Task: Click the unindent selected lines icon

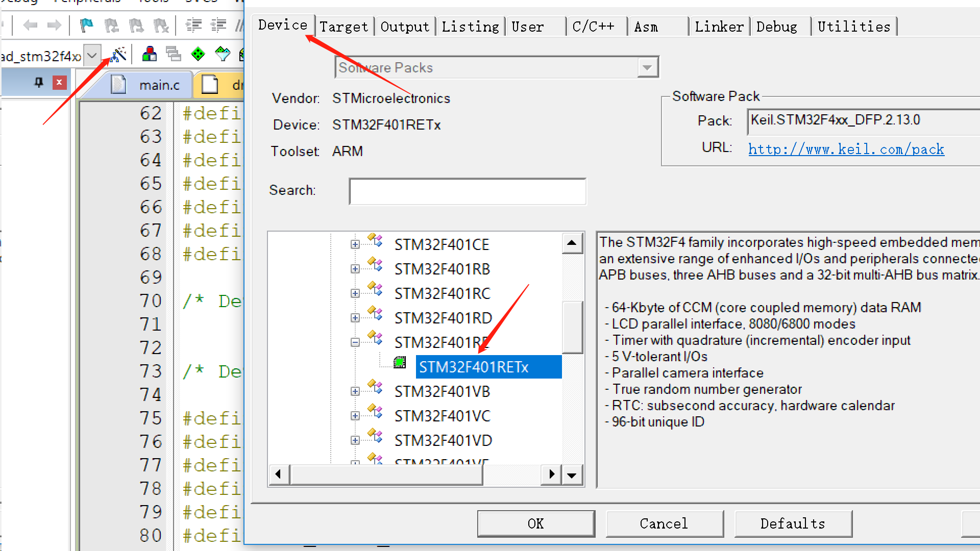Action: pos(218,25)
